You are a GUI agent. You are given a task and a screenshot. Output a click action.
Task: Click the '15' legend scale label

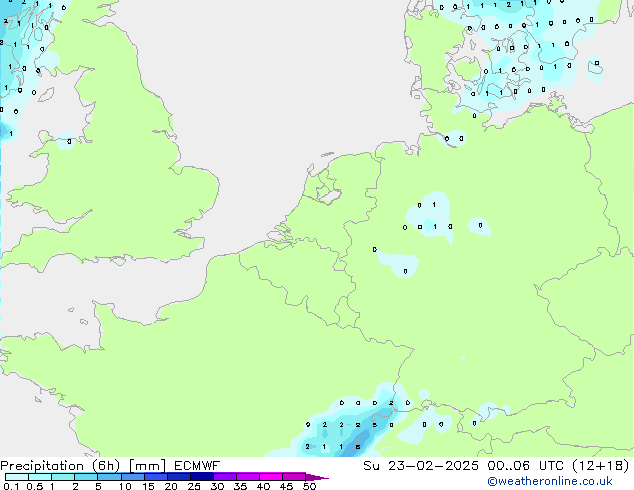[148, 486]
